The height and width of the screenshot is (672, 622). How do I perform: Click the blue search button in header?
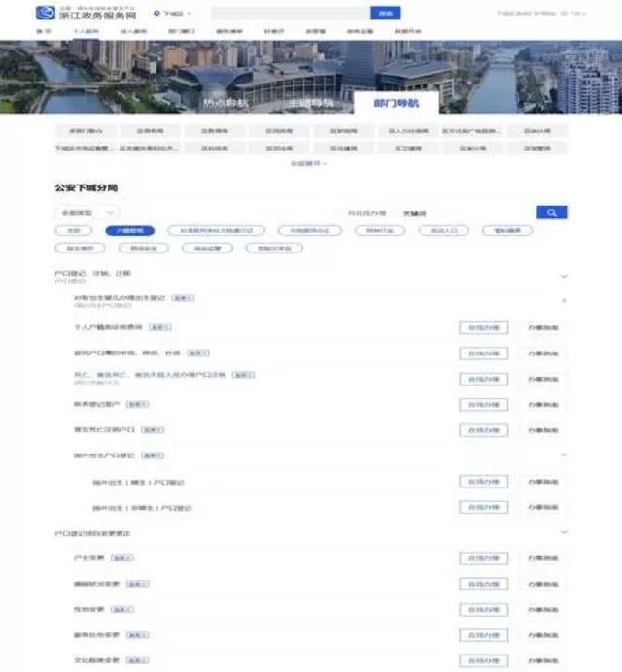385,14
